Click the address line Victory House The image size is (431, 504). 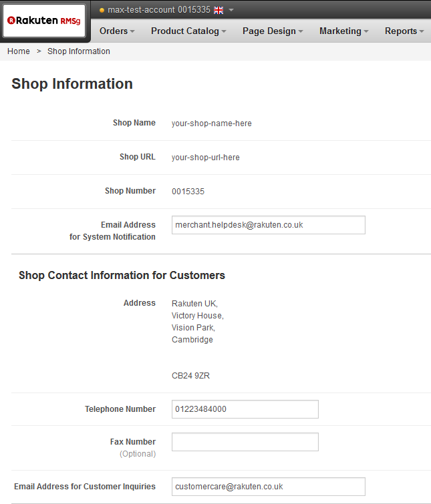198,316
